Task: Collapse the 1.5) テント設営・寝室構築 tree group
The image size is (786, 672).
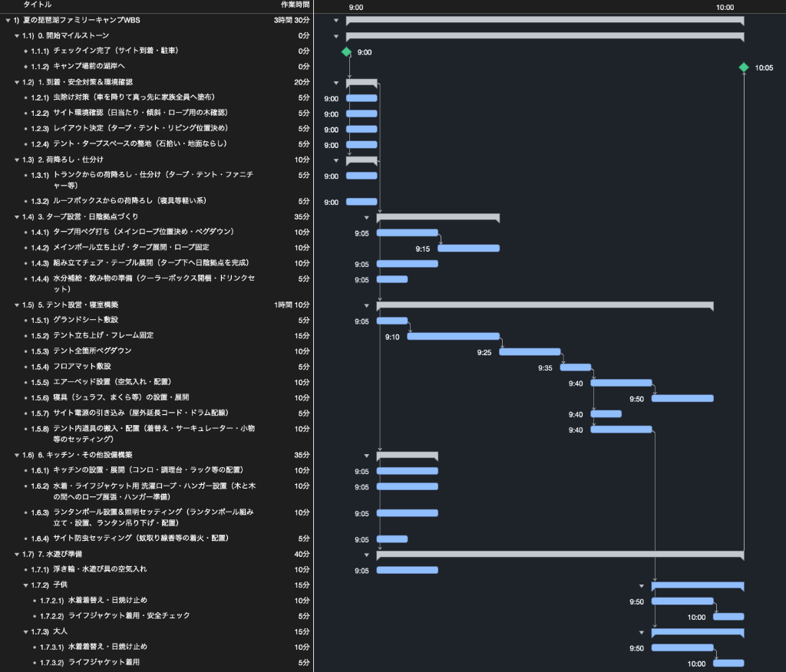Action: [x=17, y=305]
